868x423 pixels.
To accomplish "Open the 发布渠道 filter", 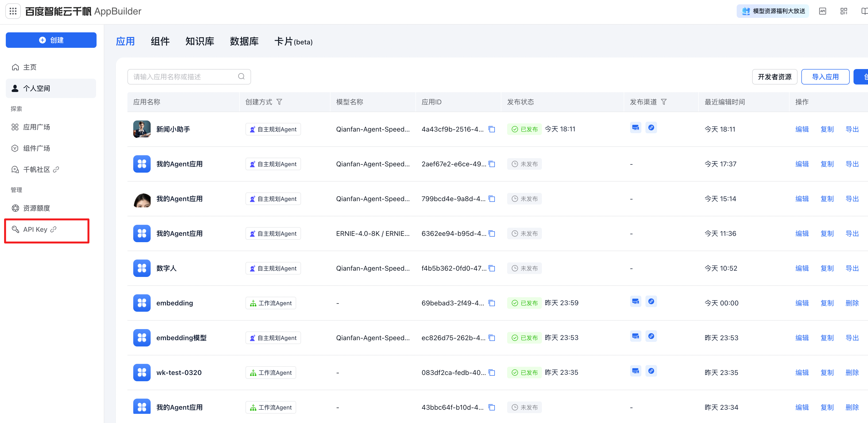I will (x=664, y=102).
